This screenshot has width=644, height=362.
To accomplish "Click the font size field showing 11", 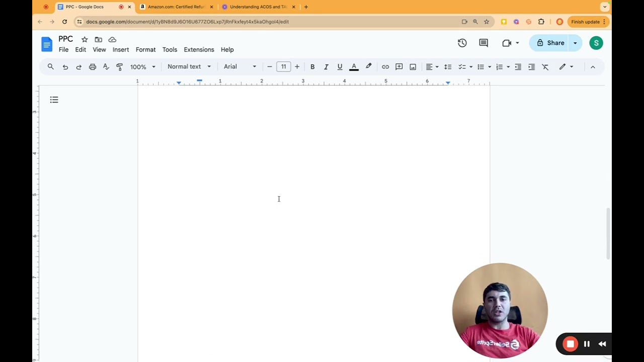I will pyautogui.click(x=283, y=66).
